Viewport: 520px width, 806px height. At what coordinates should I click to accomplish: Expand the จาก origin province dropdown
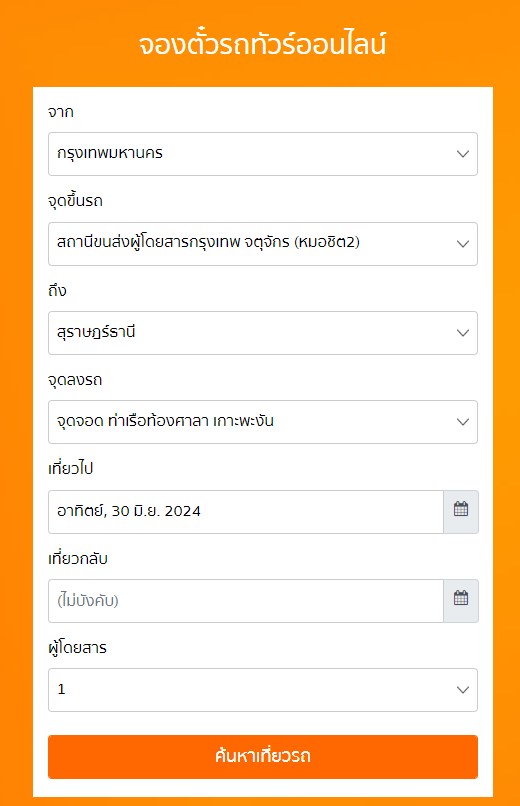click(263, 154)
